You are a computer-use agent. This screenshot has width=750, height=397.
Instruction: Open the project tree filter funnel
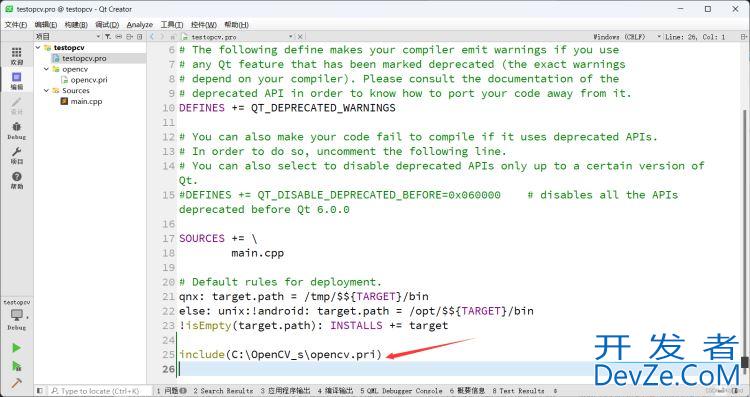(108, 37)
